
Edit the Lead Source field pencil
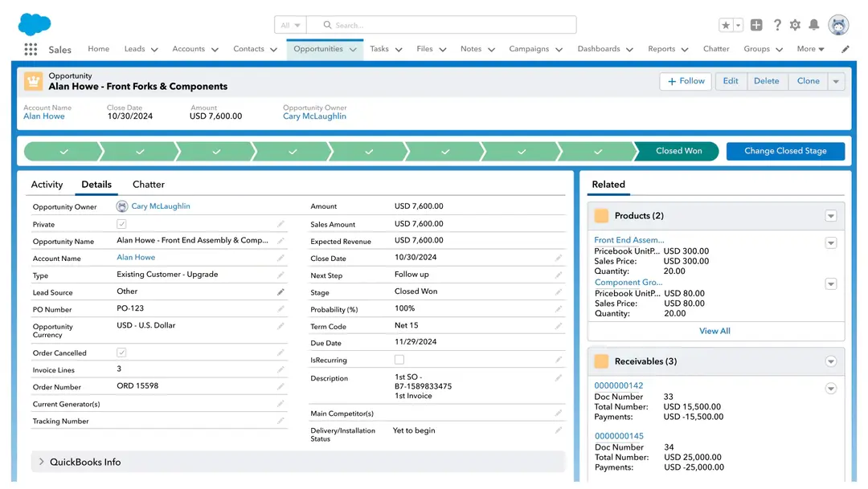280,292
